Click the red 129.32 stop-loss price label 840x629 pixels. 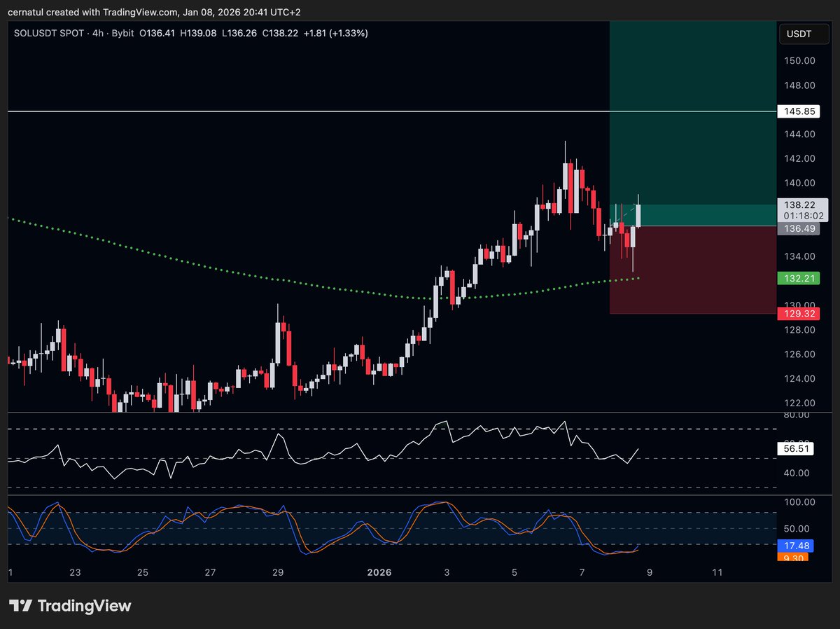point(799,314)
